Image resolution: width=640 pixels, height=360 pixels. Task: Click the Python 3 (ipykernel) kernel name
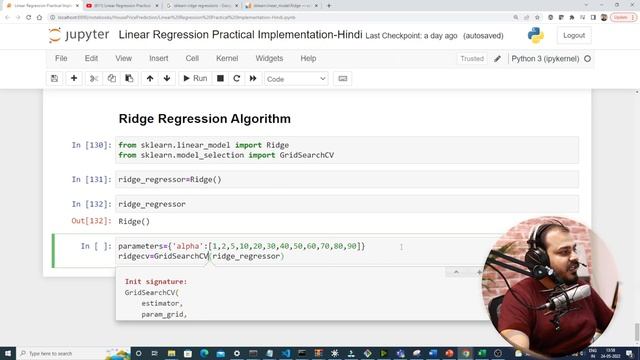[545, 59]
